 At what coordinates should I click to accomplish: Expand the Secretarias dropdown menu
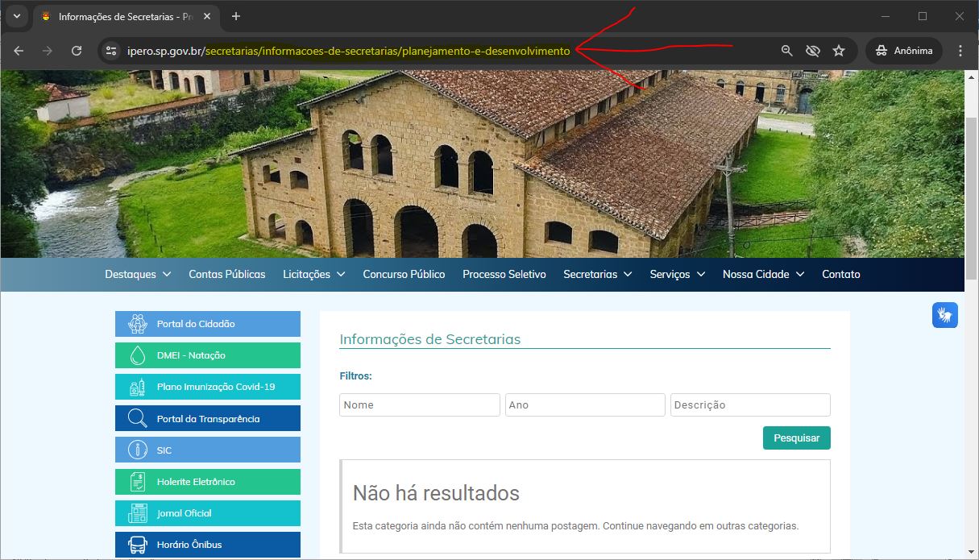click(x=597, y=274)
